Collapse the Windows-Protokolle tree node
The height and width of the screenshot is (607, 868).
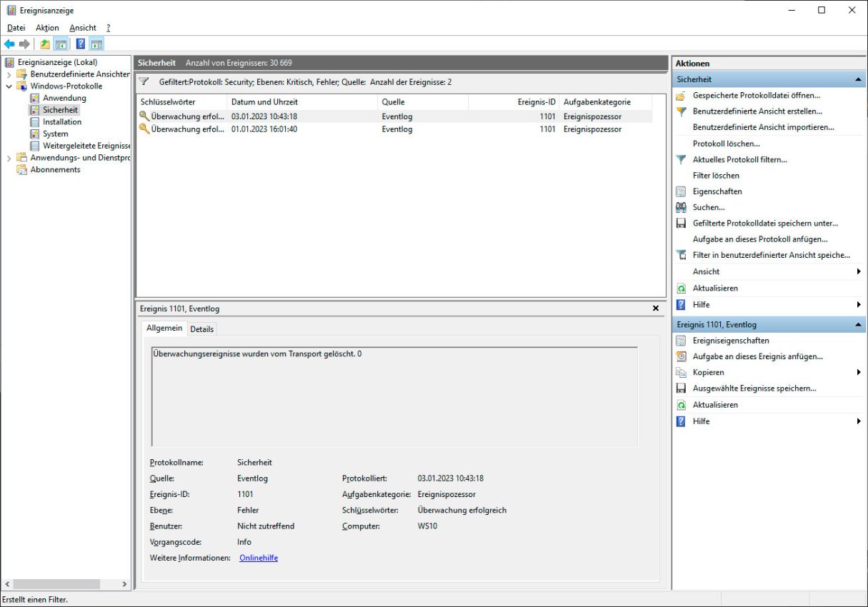(x=9, y=86)
